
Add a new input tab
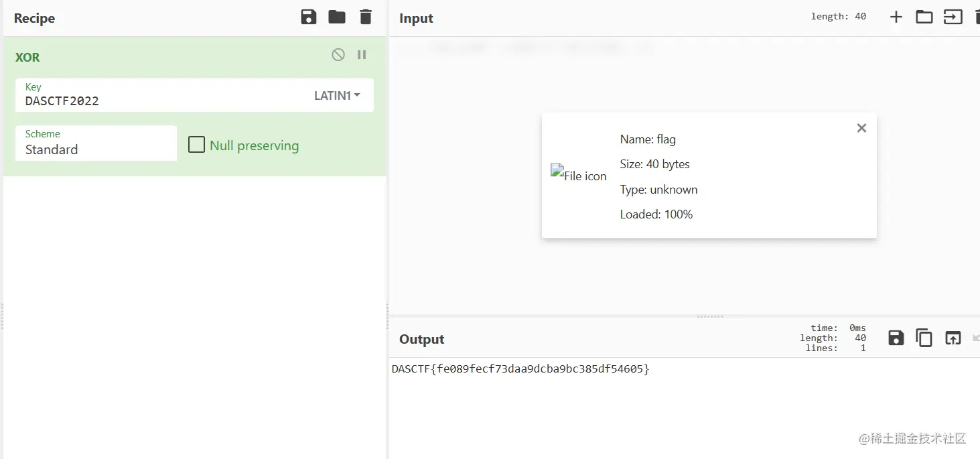pyautogui.click(x=896, y=17)
